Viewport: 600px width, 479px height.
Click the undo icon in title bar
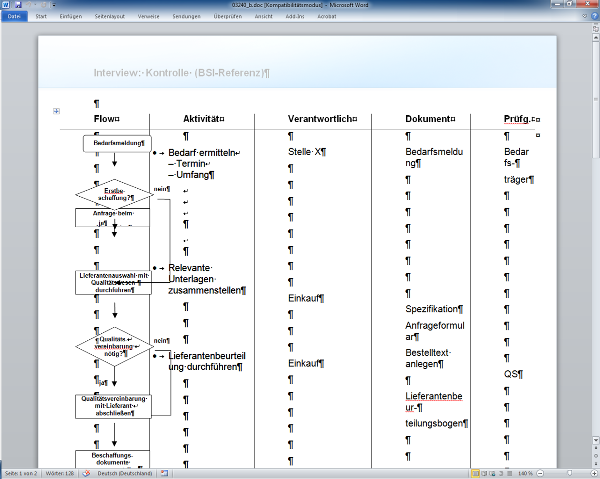click(29, 5)
